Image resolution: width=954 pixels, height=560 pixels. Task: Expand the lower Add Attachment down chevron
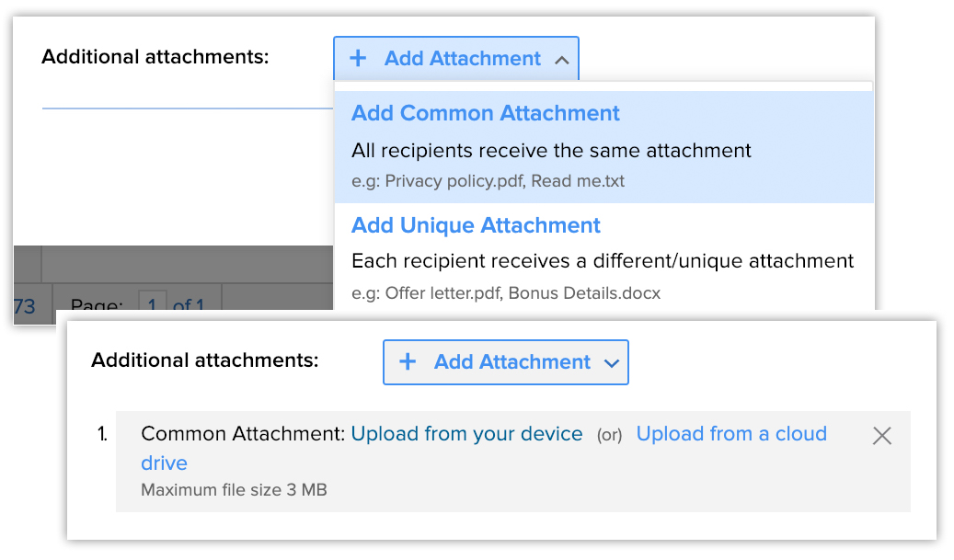(612, 363)
